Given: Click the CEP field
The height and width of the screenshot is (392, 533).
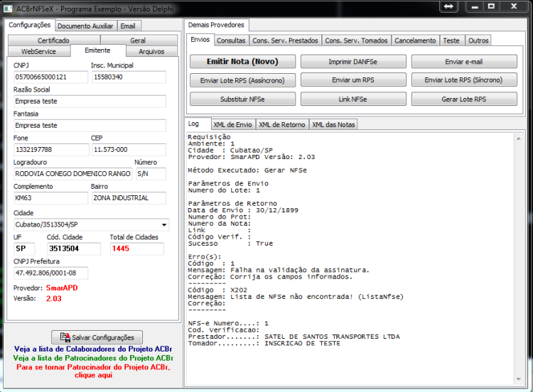Looking at the screenshot, I should (x=129, y=149).
